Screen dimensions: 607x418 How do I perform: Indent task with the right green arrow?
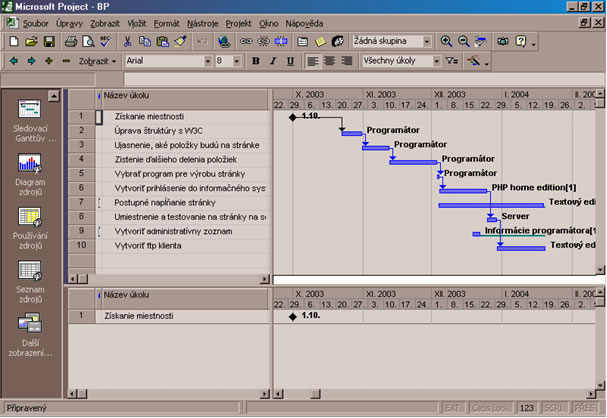[31, 61]
